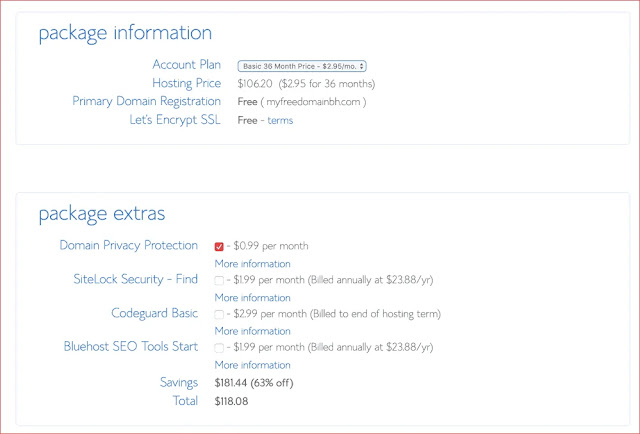Click the myfreedomainbh.com domain text
640x434 pixels.
[x=313, y=102]
